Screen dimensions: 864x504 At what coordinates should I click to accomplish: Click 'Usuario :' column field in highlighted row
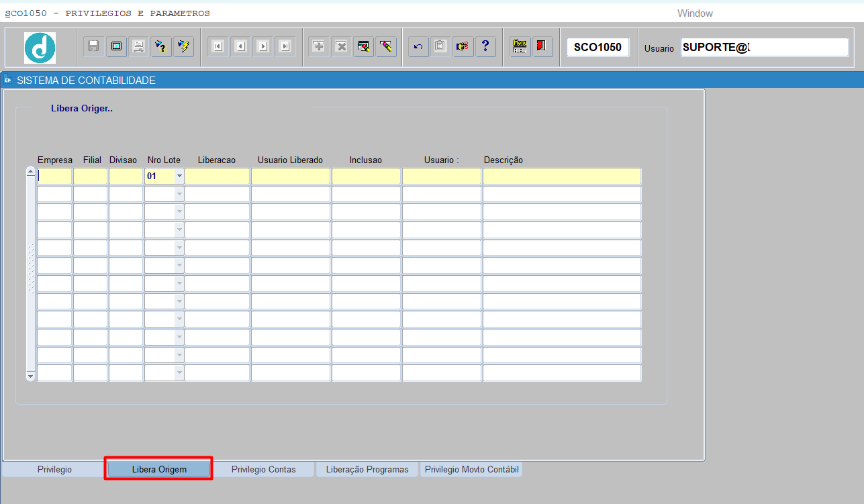tap(442, 176)
